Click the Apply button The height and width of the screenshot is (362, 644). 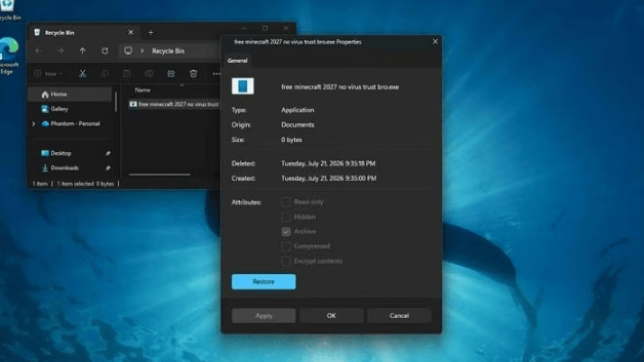264,316
